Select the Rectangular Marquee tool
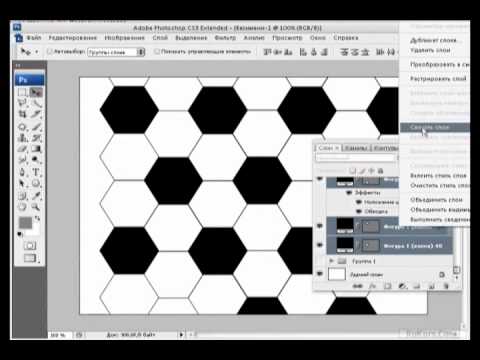Viewport: 480px width, 360px height. (x=22, y=92)
